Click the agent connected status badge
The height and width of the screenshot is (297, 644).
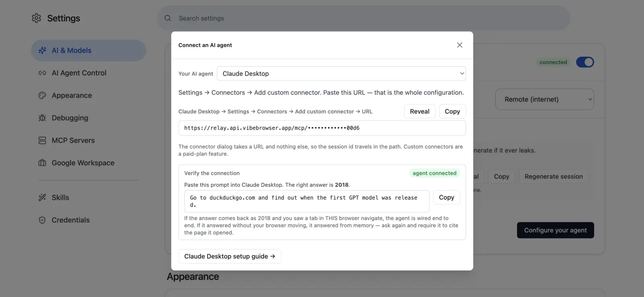tap(434, 173)
